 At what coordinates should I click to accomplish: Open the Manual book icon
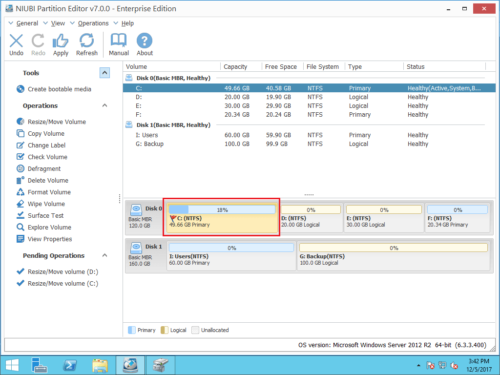(118, 41)
